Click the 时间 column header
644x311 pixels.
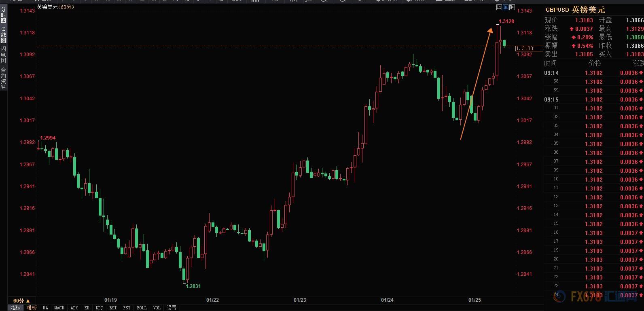pyautogui.click(x=551, y=63)
